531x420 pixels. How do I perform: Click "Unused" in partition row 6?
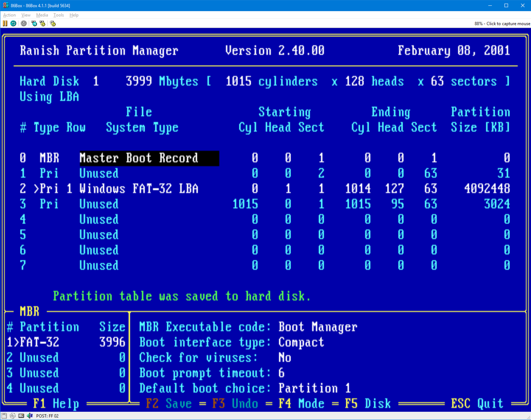coord(99,250)
